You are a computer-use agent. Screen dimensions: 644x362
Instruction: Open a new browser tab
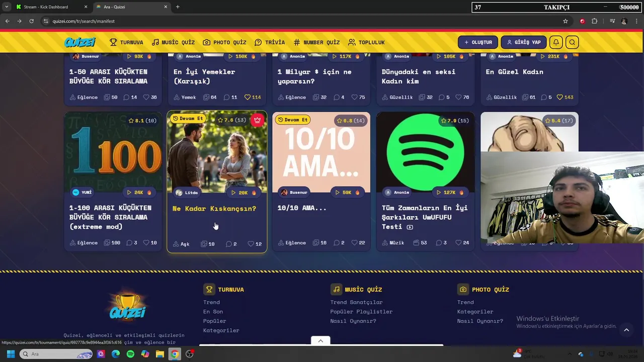pos(178,7)
